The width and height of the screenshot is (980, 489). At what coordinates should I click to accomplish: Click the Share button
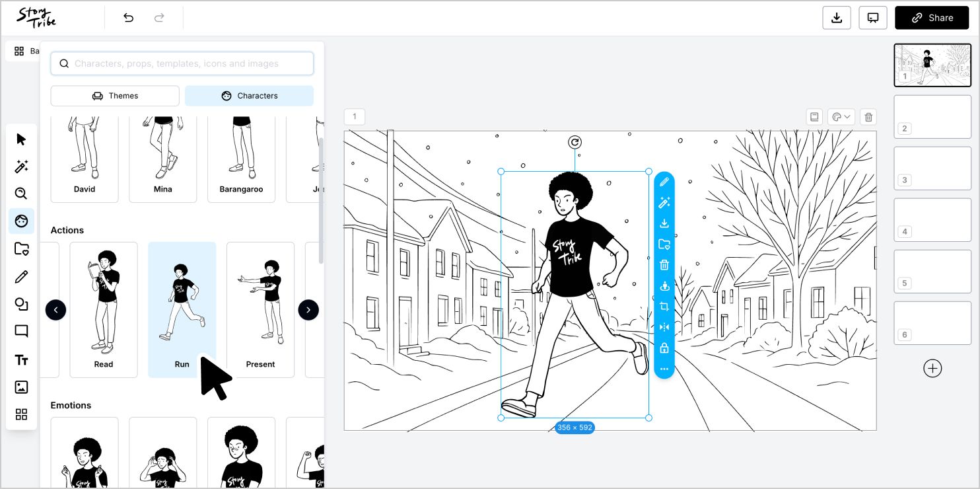point(932,18)
